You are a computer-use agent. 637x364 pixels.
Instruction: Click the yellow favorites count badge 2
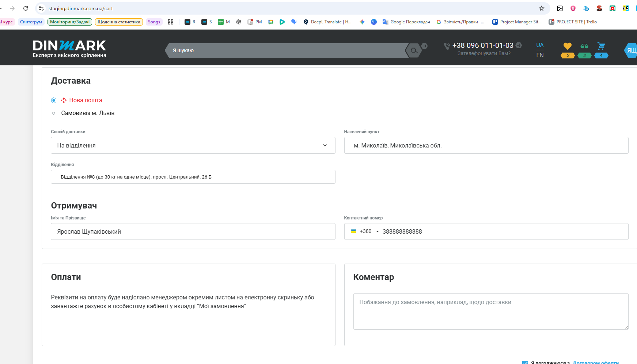(x=568, y=55)
